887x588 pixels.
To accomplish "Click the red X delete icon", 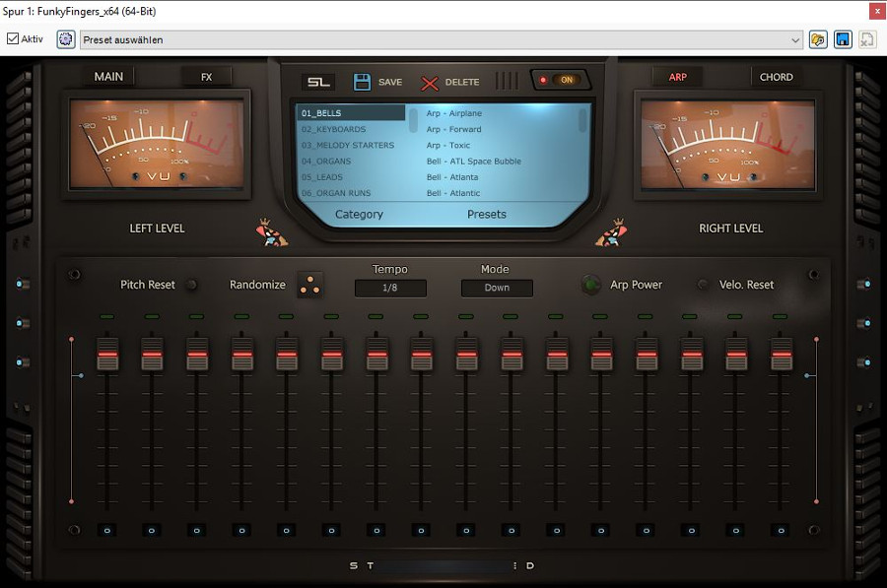I will [x=430, y=83].
